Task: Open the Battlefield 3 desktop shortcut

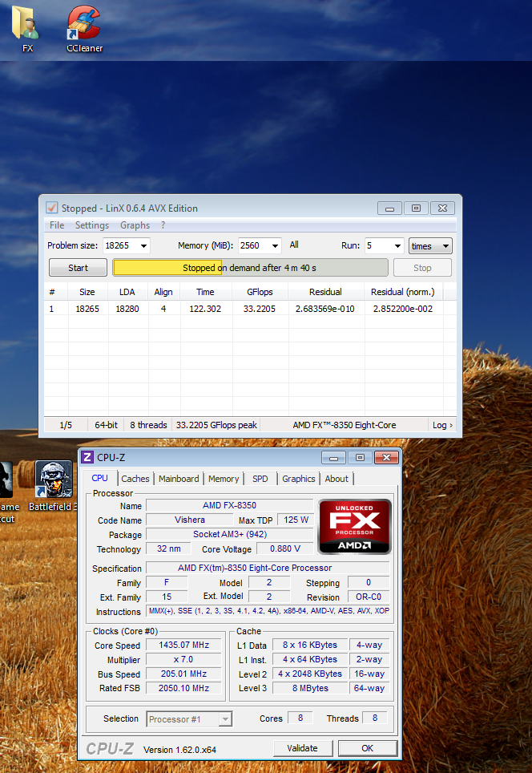Action: point(54,486)
